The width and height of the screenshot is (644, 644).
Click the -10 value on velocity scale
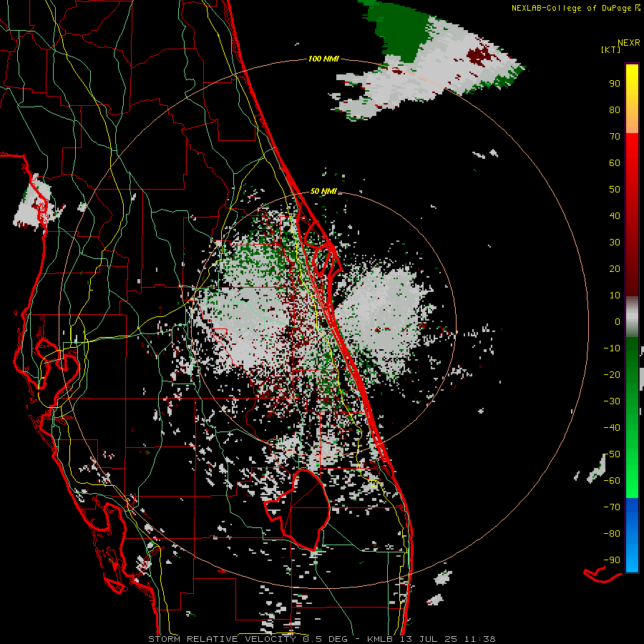click(612, 348)
